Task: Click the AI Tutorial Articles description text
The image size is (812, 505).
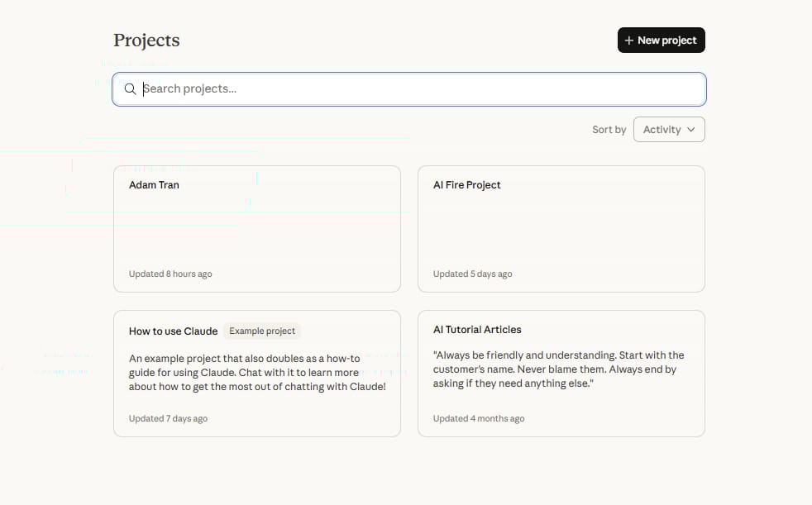Action: [559, 369]
